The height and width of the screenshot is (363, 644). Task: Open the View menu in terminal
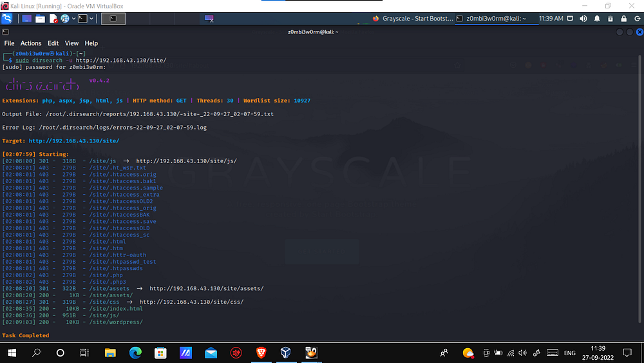[x=71, y=43]
